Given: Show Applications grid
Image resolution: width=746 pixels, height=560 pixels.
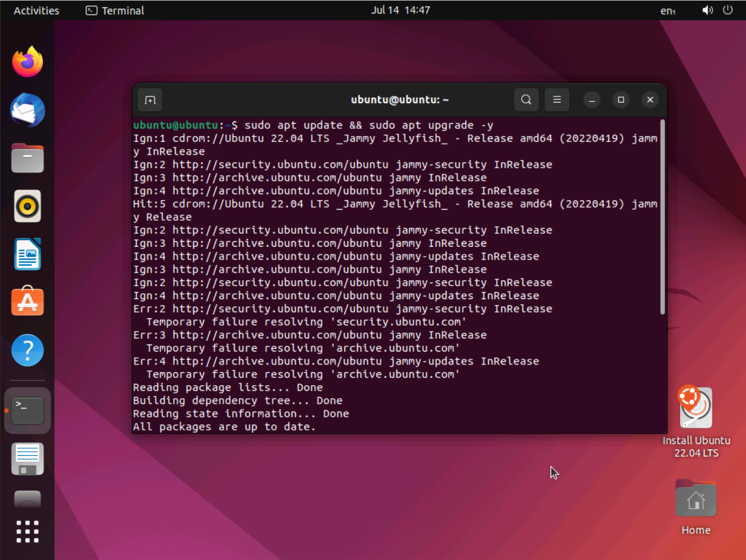Looking at the screenshot, I should point(28,531).
